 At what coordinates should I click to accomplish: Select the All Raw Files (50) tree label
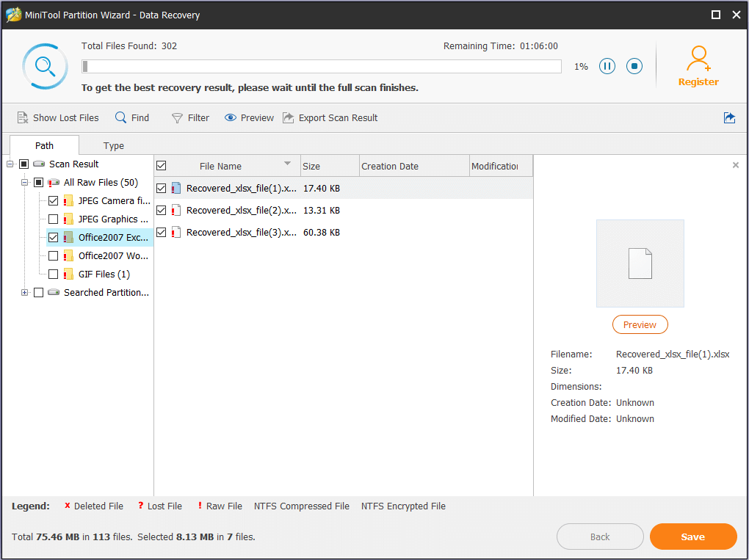(x=101, y=182)
